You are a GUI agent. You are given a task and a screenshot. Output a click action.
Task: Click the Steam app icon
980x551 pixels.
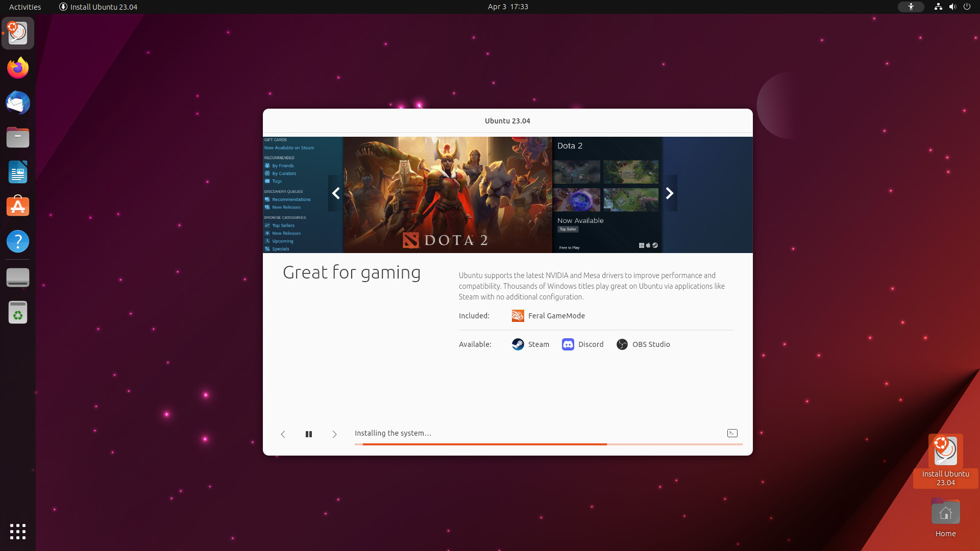coord(518,344)
